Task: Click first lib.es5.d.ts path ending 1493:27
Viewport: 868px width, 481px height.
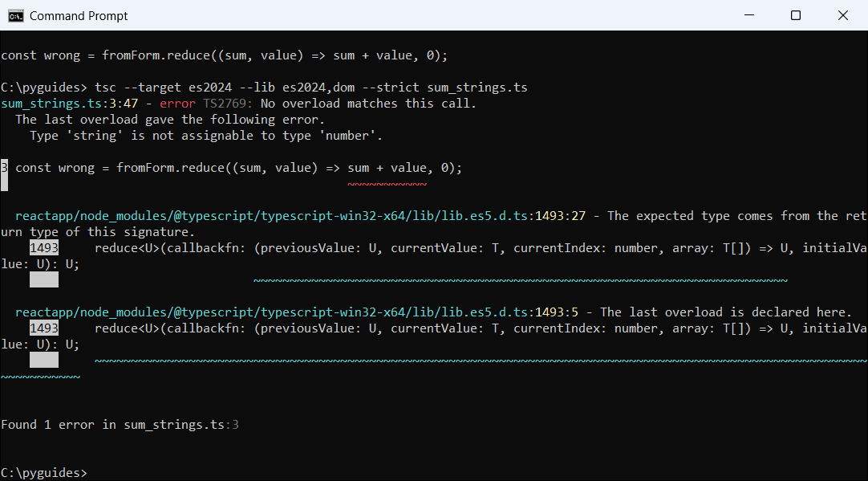Action: pos(300,216)
